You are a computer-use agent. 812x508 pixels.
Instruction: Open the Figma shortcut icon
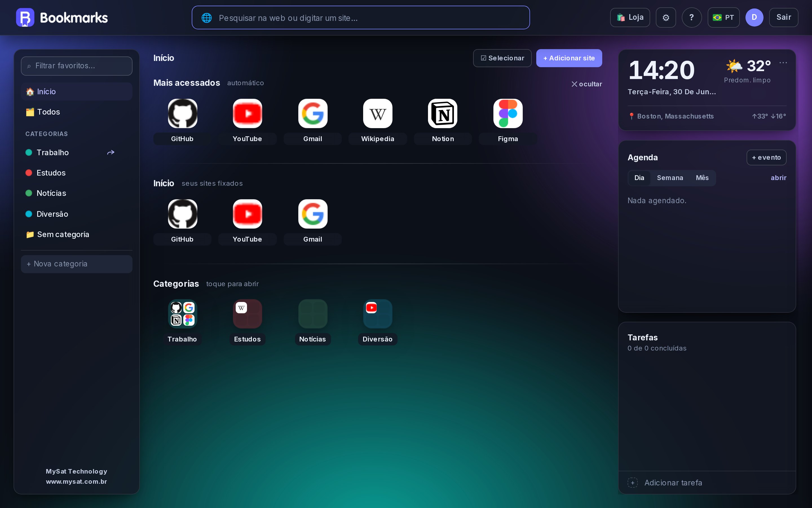click(x=508, y=113)
